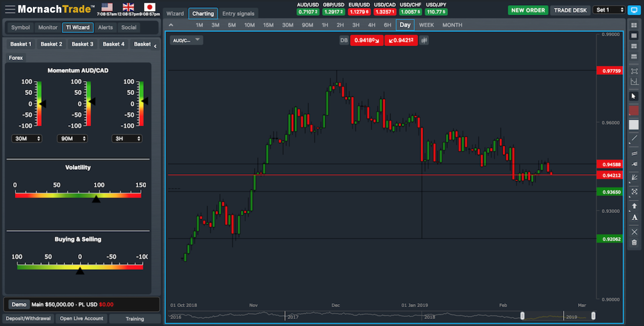Image resolution: width=644 pixels, height=326 pixels.
Task: Open the 30M momentum timeframe selector
Action: tap(27, 138)
